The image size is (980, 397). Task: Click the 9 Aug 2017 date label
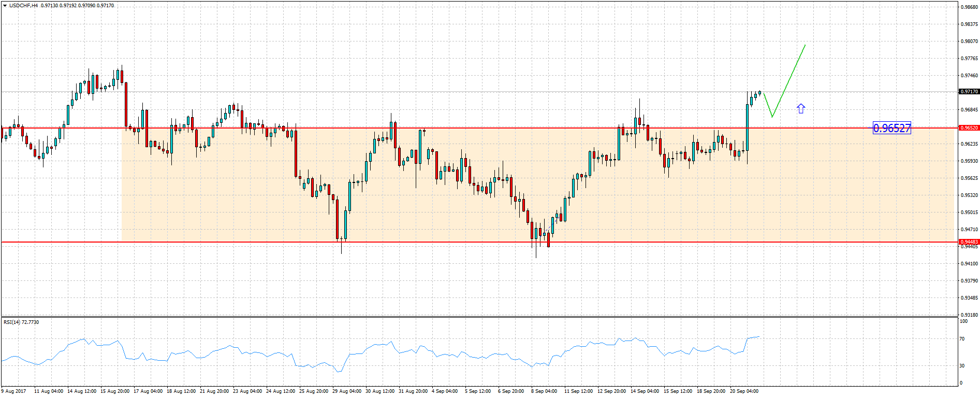14,391
